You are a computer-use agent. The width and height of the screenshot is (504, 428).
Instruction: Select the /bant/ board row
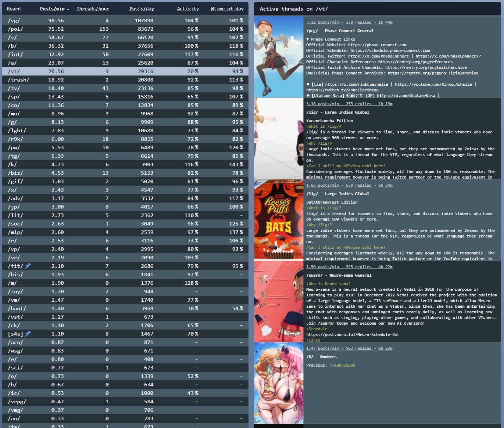point(125,308)
